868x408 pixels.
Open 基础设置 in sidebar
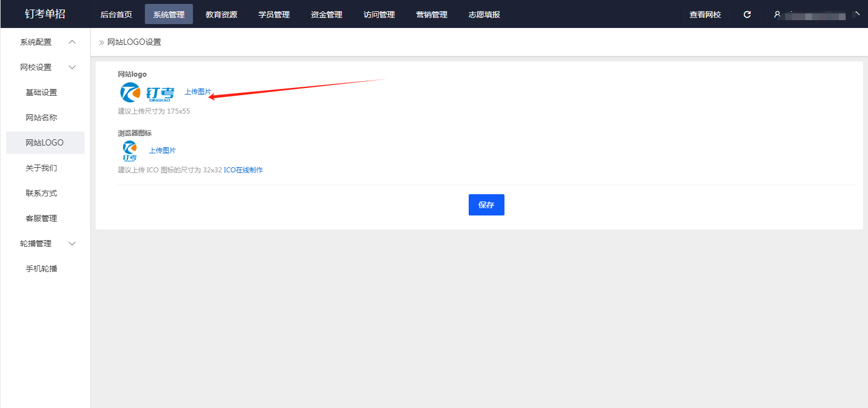coord(41,92)
